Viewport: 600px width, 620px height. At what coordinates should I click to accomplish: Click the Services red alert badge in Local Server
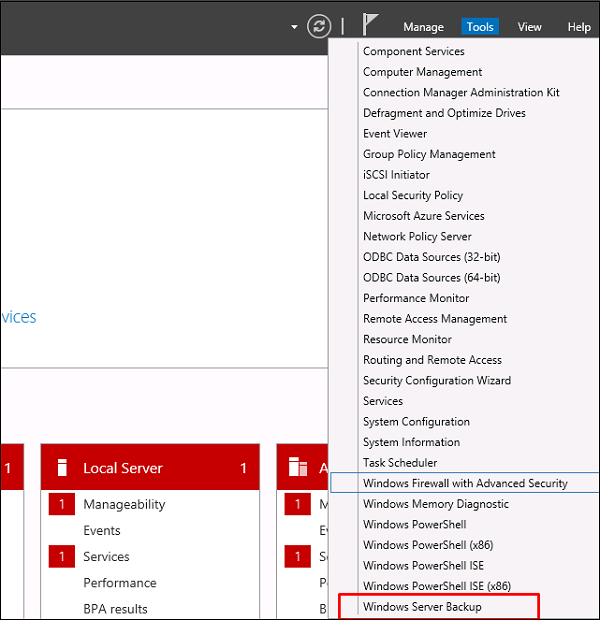[x=62, y=556]
